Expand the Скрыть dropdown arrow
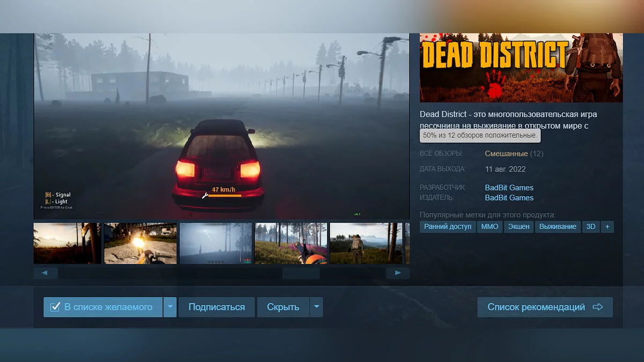The width and height of the screenshot is (644, 362). pos(317,307)
